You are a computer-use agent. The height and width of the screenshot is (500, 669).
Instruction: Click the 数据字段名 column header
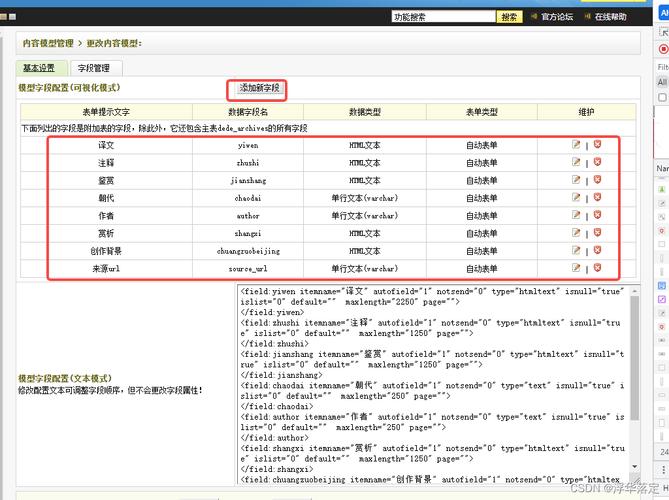[x=248, y=112]
